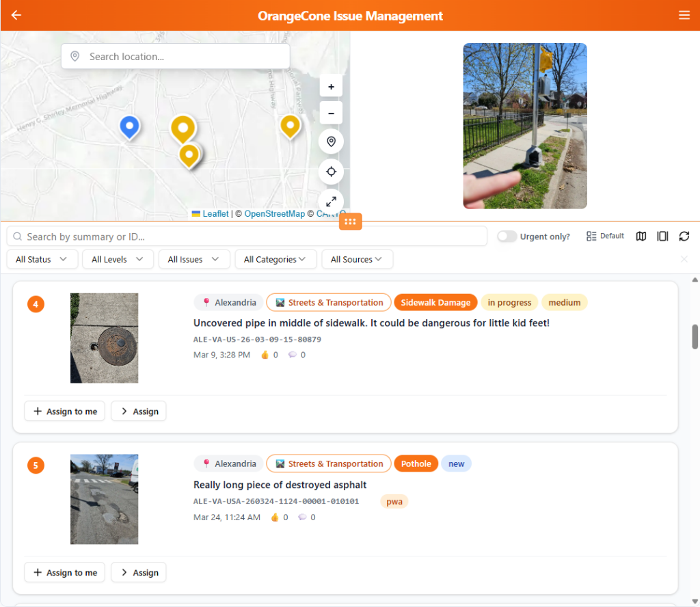Click the ID ALE-VA-USA-260324-1124-00001-010101
The height and width of the screenshot is (607, 700).
pos(276,501)
